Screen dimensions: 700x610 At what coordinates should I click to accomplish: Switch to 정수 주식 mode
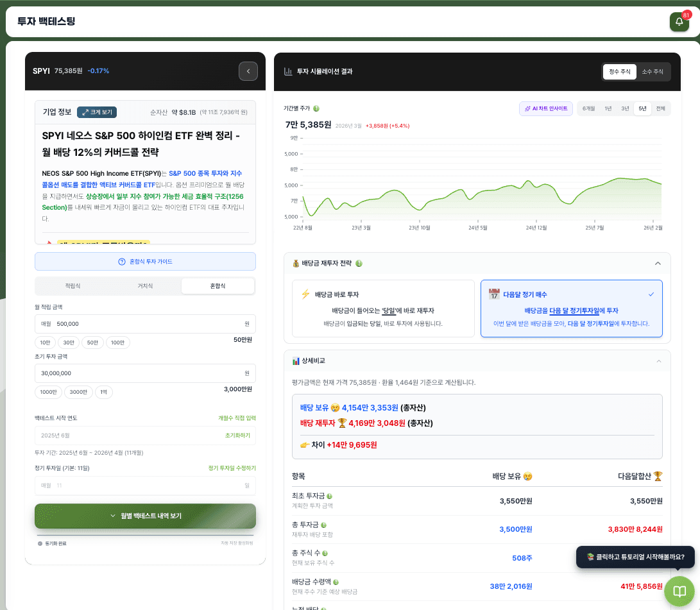(x=619, y=72)
